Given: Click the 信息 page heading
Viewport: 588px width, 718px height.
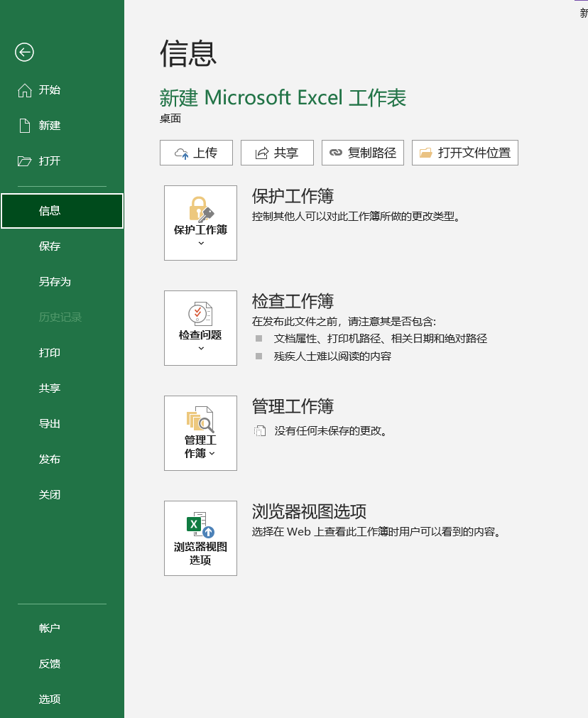Looking at the screenshot, I should coord(187,54).
